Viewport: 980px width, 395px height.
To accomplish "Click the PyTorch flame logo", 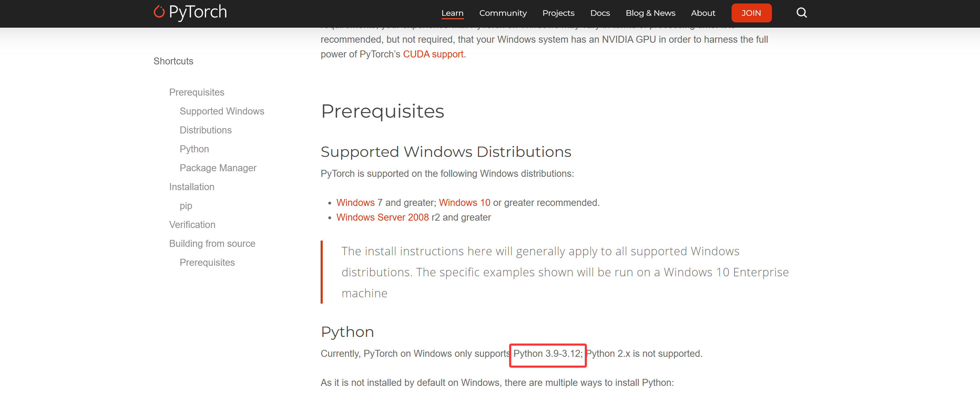I will (159, 12).
